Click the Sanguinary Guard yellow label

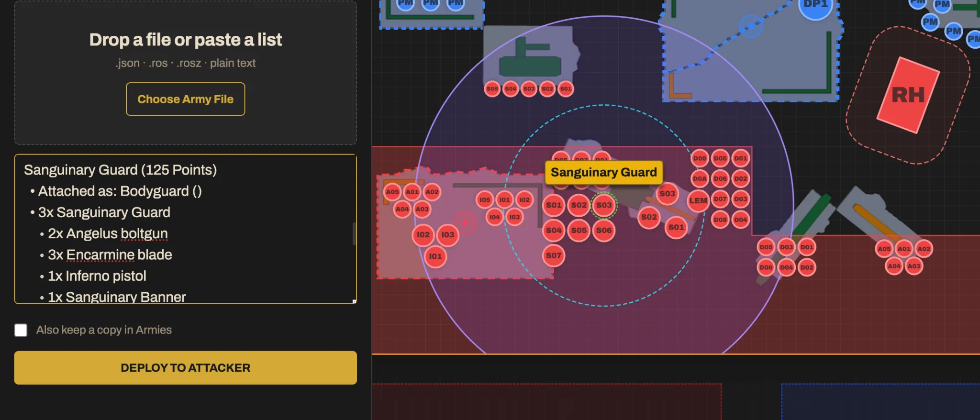click(x=604, y=172)
